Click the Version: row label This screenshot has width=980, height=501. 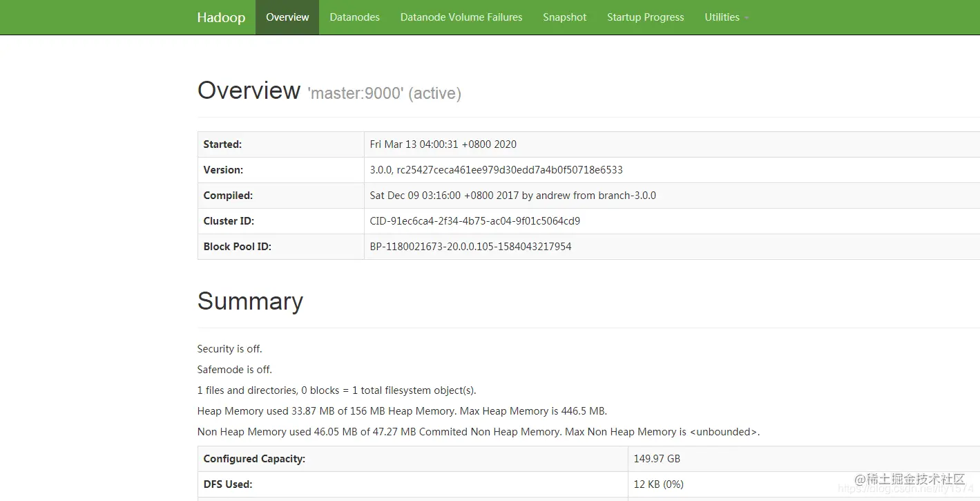click(223, 170)
